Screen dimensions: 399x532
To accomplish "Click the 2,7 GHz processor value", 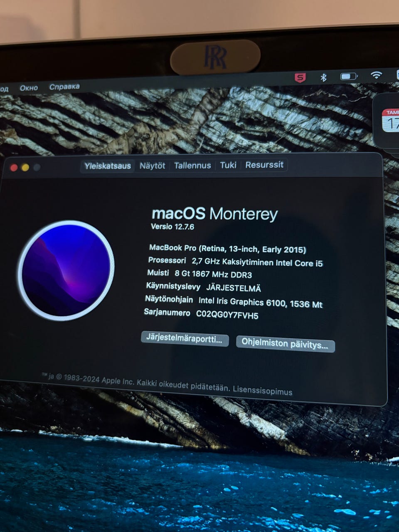I will tap(257, 262).
